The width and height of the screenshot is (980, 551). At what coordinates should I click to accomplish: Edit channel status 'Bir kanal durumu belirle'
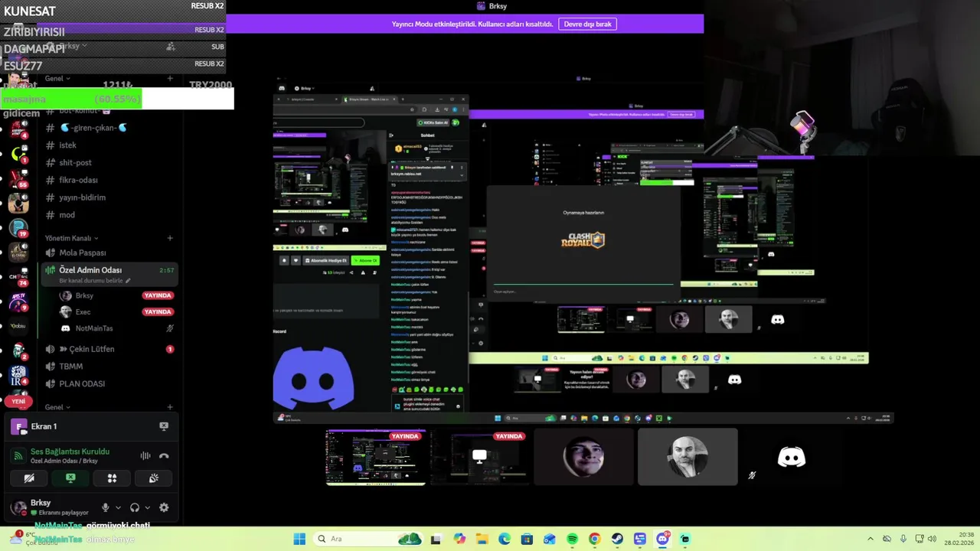tap(95, 281)
